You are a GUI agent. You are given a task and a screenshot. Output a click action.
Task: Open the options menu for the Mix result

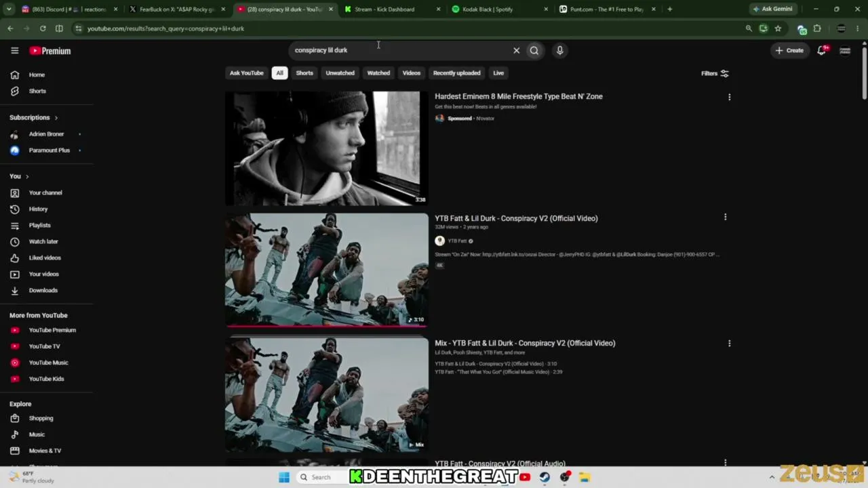point(729,344)
